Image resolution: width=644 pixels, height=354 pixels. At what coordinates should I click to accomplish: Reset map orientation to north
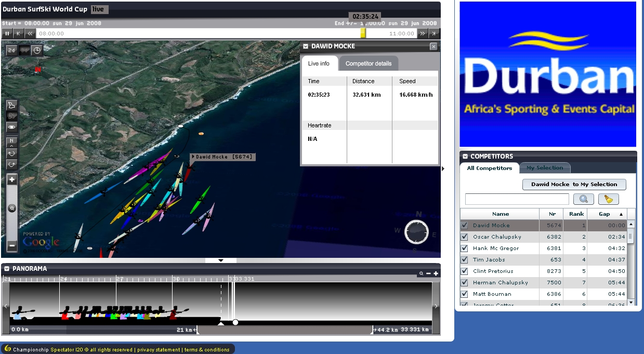11,141
